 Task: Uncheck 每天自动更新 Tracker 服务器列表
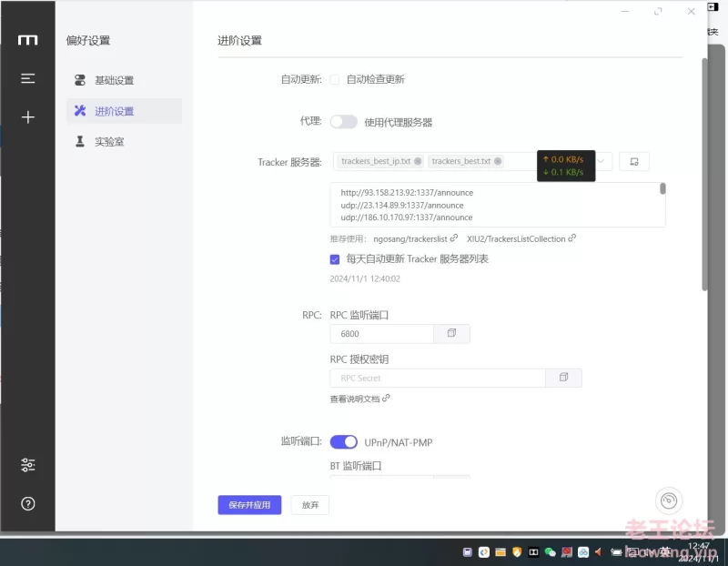(334, 259)
